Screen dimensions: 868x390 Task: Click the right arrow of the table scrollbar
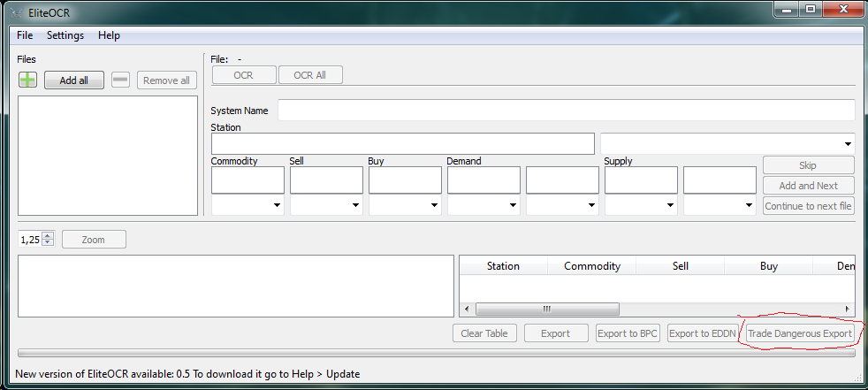[x=849, y=310]
